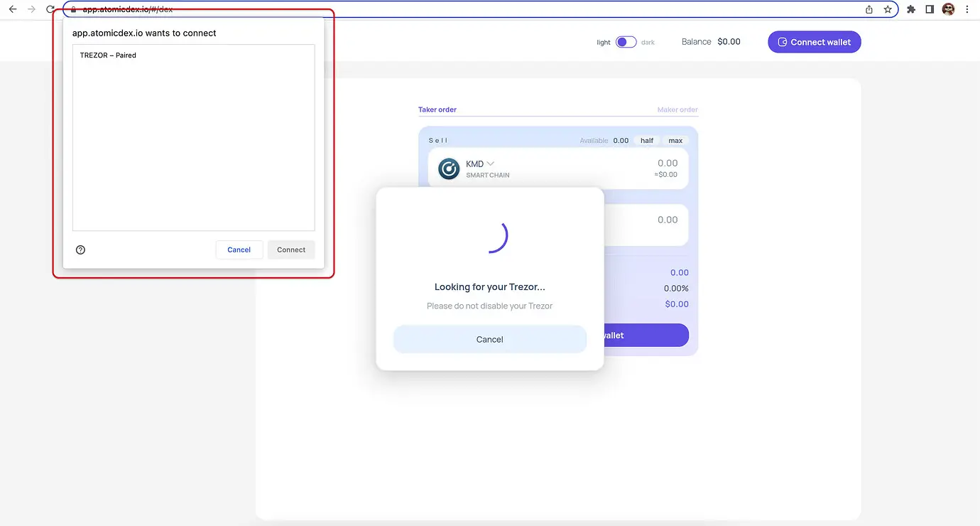Open the browser extensions puzzle icon

click(x=910, y=9)
